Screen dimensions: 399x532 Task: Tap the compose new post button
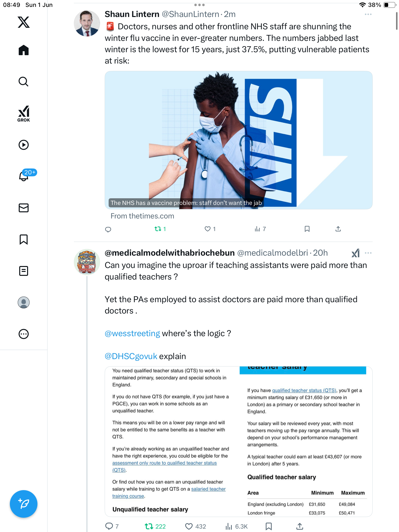[x=24, y=504]
